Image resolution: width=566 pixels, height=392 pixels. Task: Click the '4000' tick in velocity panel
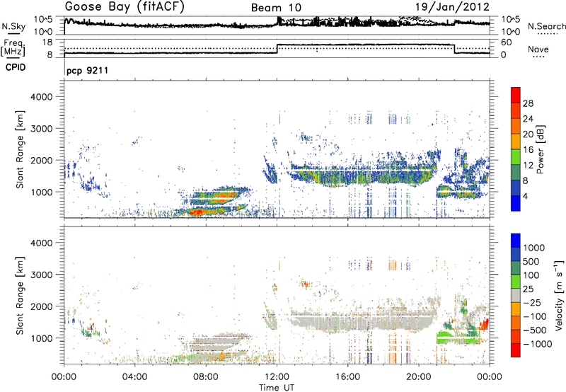tap(41, 243)
